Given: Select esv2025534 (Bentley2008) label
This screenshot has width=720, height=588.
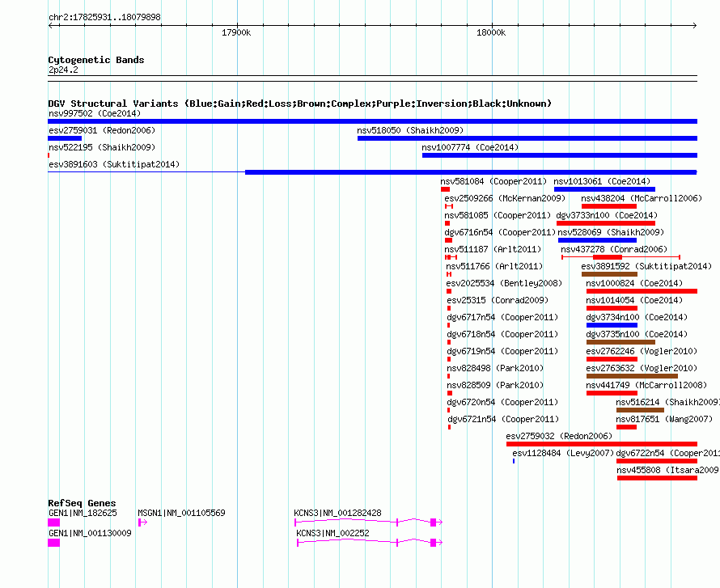Looking at the screenshot, I should tap(504, 283).
